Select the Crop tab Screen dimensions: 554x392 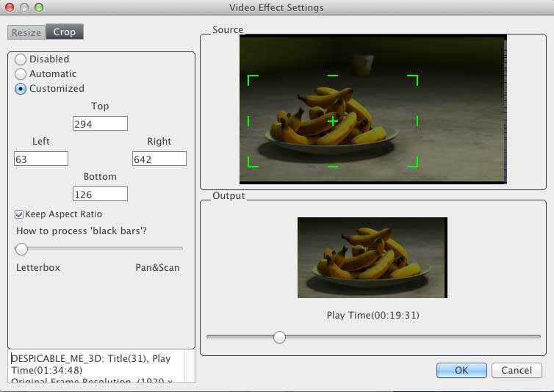pos(65,32)
